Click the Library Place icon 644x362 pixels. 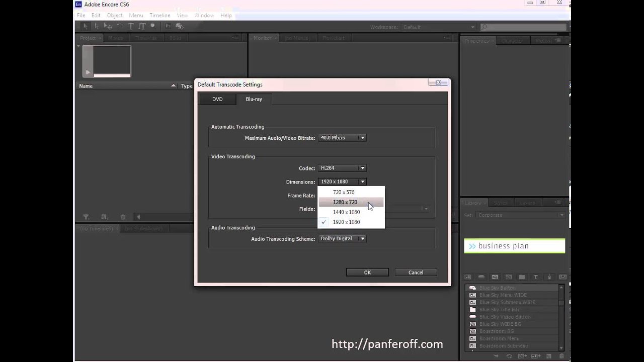(x=497, y=356)
